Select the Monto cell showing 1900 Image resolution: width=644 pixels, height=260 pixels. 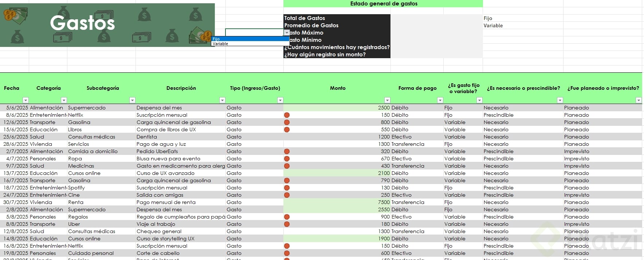337,239
